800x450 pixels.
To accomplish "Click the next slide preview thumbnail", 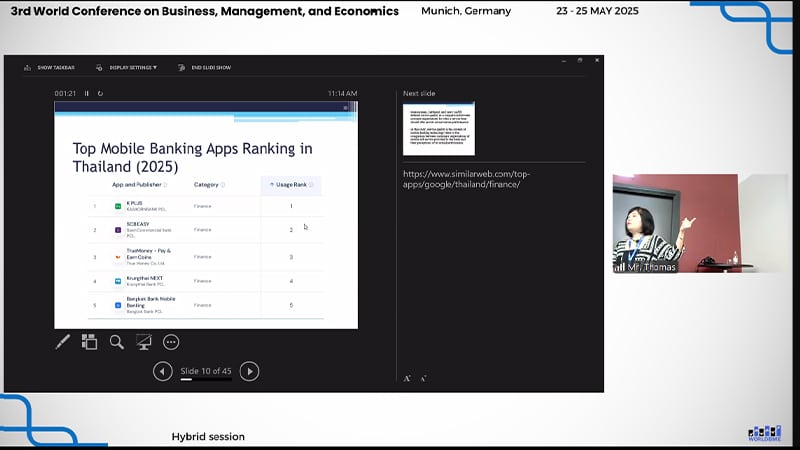I will [438, 129].
